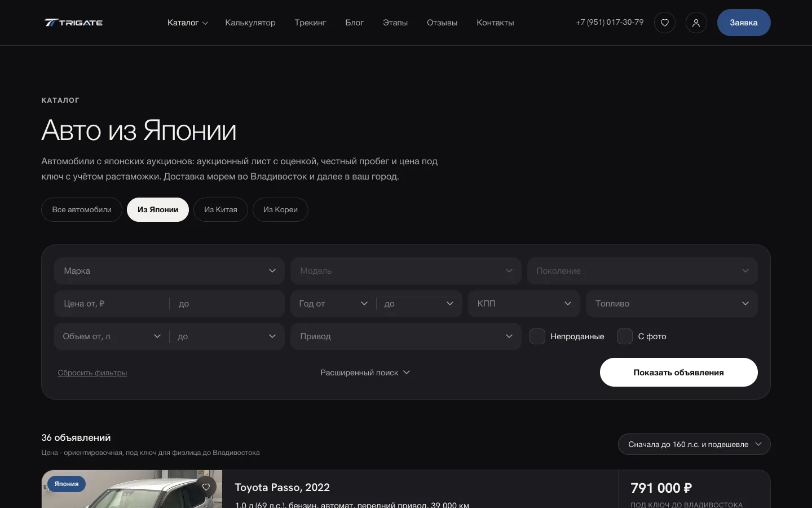Open Контакты page
This screenshot has width=812, height=508.
click(x=495, y=23)
